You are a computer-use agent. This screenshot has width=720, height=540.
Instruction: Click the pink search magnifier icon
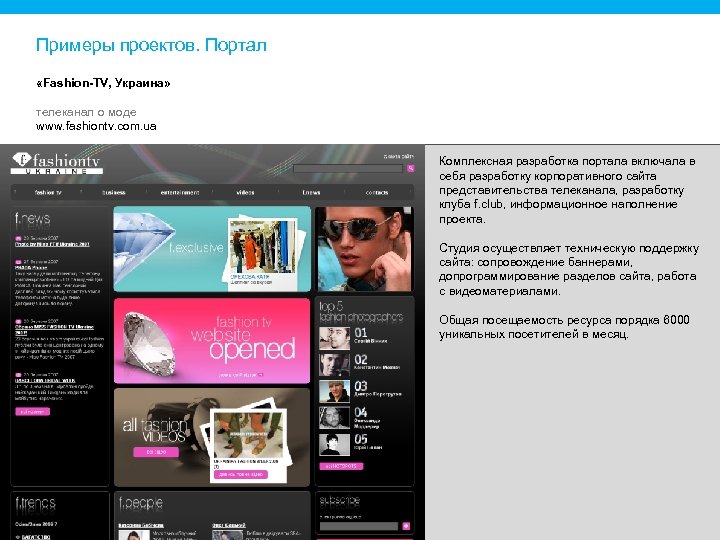click(411, 169)
